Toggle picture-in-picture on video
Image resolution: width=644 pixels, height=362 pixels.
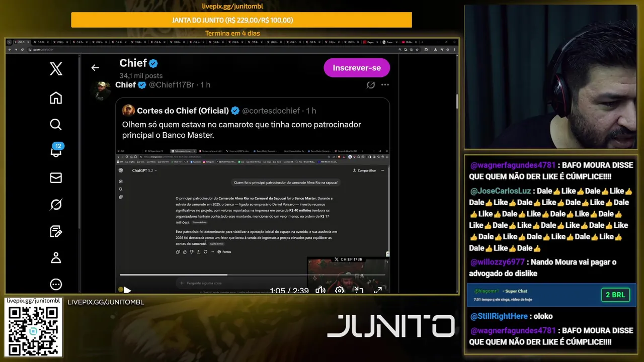coord(358,290)
